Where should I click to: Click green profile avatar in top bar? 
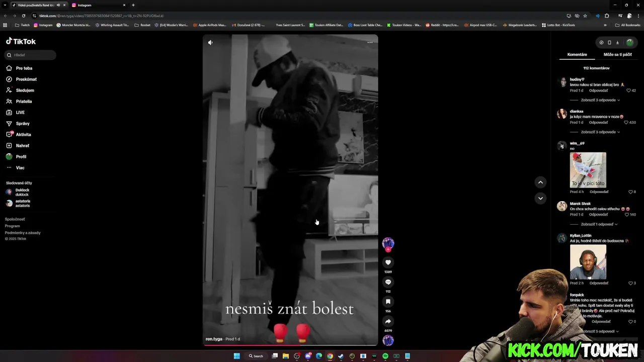tap(629, 42)
